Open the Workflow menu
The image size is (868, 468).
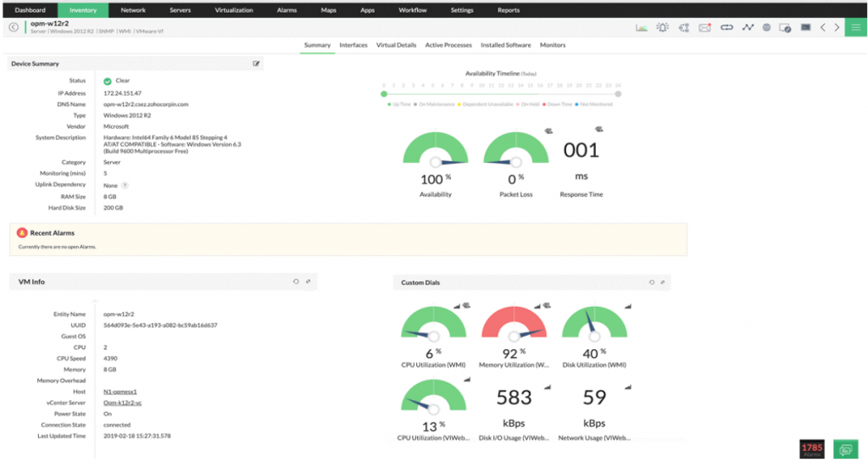coord(413,10)
